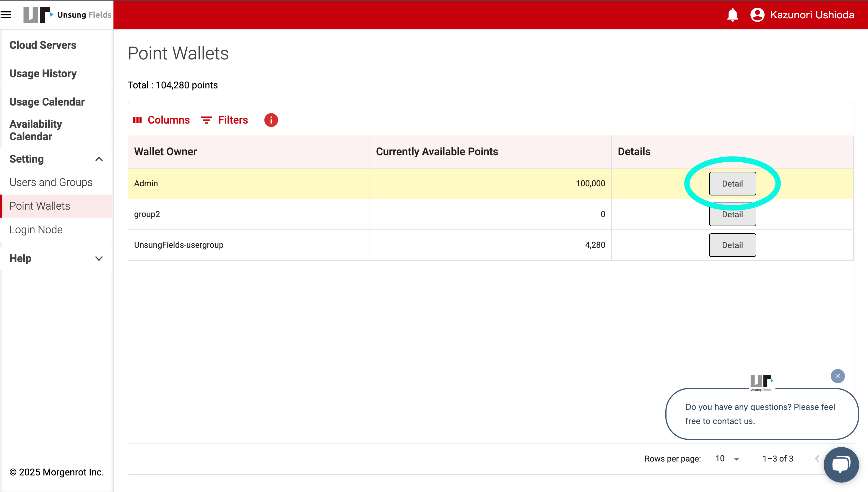Select Users and Groups
This screenshot has width=868, height=492.
click(x=51, y=182)
